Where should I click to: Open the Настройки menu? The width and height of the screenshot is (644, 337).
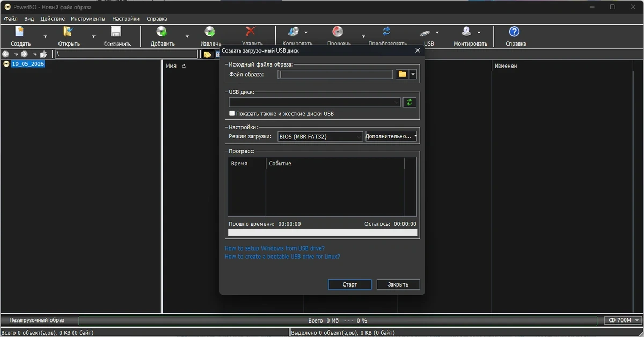[x=126, y=19]
